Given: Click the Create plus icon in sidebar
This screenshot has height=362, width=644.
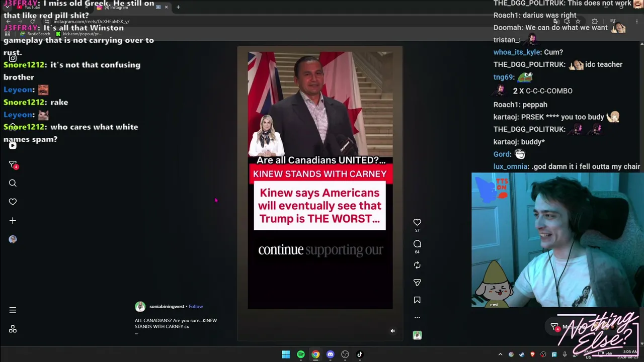Looking at the screenshot, I should 13,220.
